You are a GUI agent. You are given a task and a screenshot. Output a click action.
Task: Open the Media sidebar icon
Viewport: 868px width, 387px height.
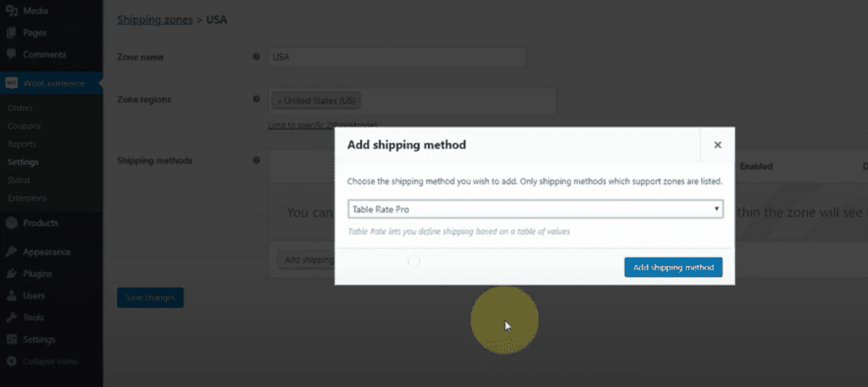[x=11, y=10]
